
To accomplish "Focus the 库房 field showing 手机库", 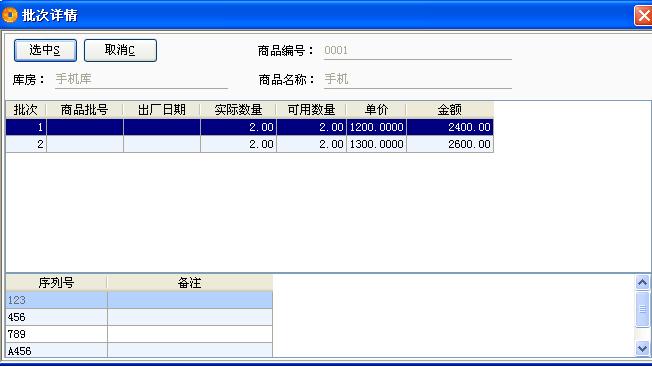I will (x=141, y=79).
